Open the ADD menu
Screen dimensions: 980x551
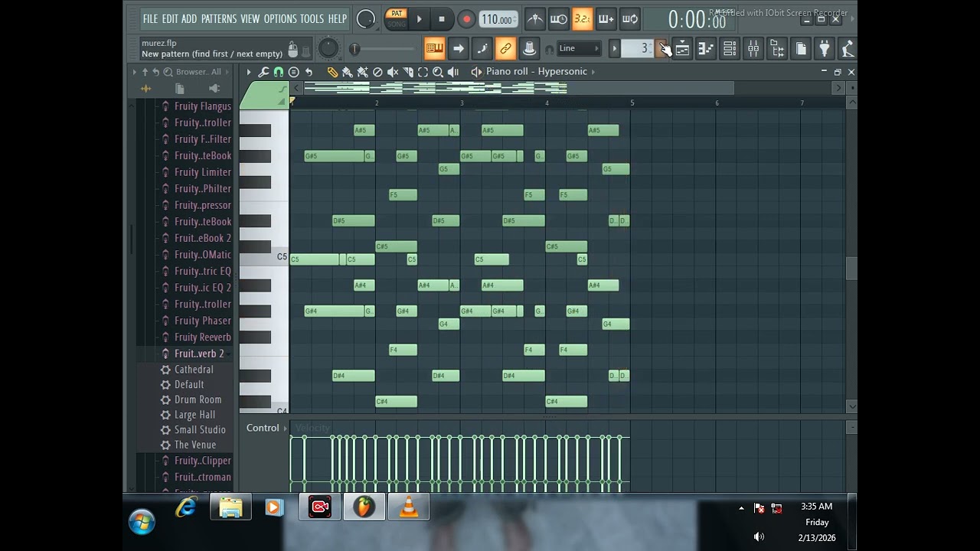189,18
